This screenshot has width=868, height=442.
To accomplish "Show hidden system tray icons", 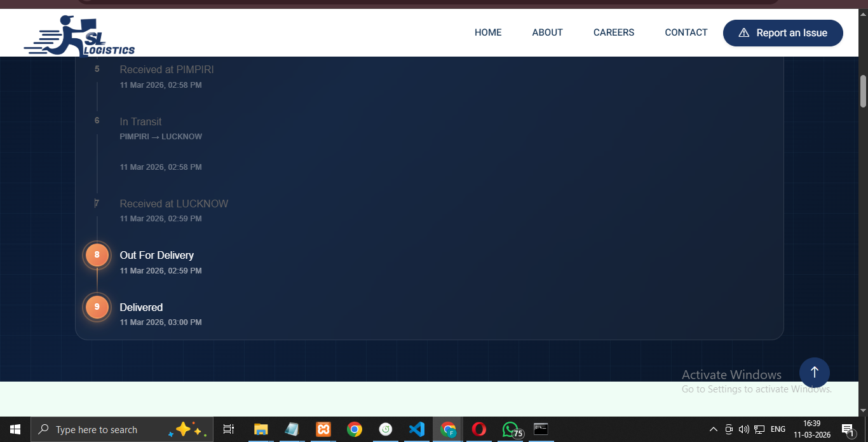I will point(713,429).
